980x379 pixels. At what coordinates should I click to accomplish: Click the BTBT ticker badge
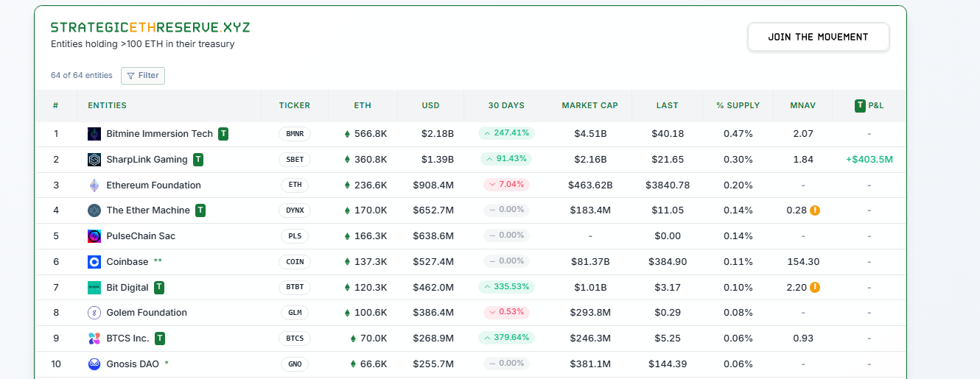click(x=295, y=288)
